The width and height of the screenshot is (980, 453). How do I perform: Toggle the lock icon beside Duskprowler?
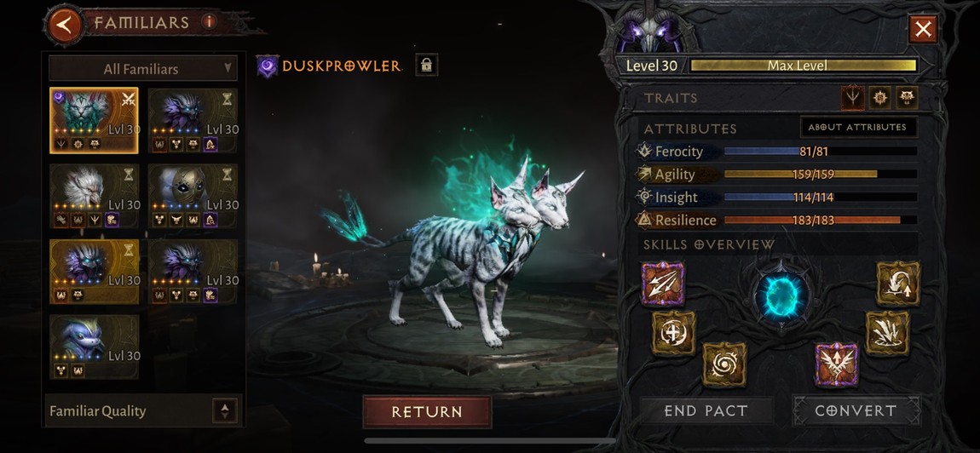pos(427,65)
